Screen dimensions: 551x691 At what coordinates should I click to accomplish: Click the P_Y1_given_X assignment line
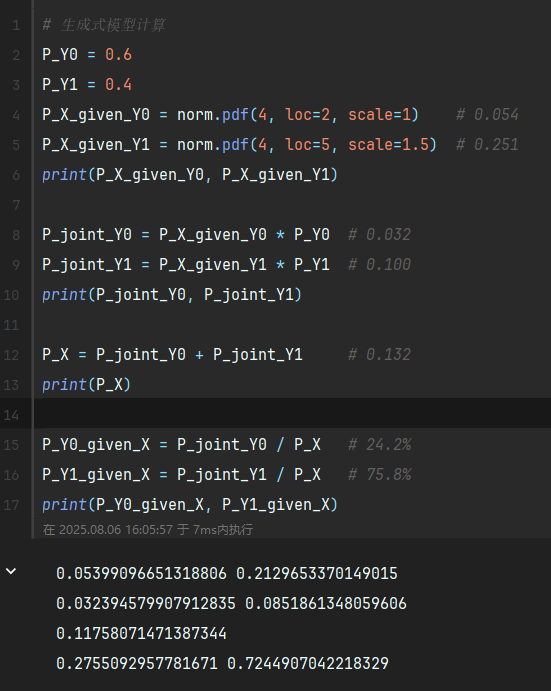(181, 474)
